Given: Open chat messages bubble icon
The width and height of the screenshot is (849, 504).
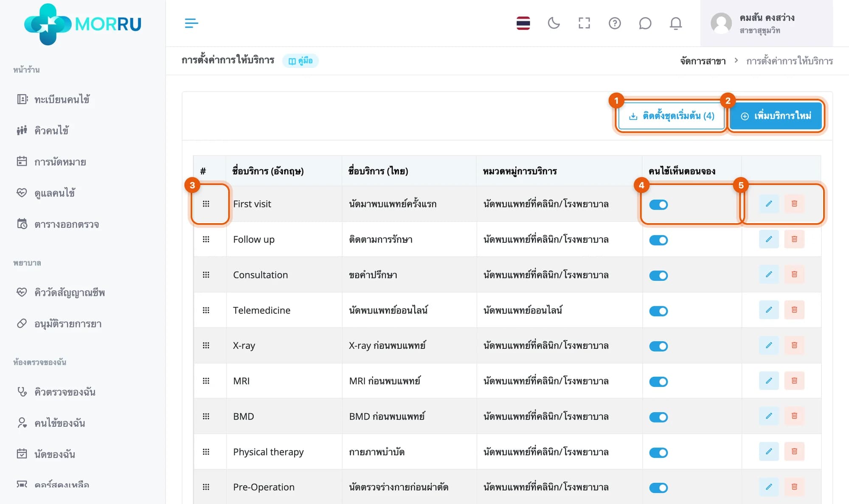Looking at the screenshot, I should [645, 23].
